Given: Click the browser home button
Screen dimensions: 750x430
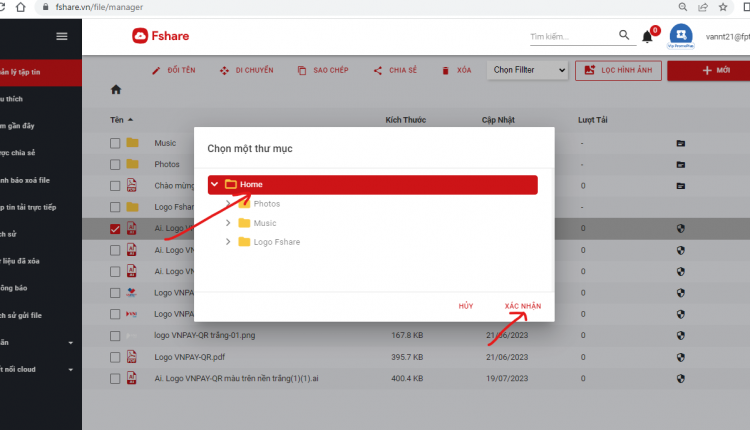Looking at the screenshot, I should click(x=21, y=7).
